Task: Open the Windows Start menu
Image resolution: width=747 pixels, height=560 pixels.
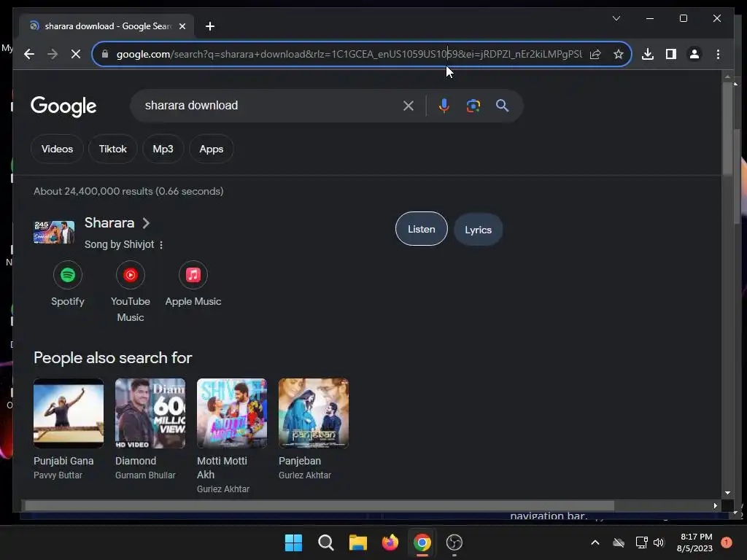Action: click(293, 542)
